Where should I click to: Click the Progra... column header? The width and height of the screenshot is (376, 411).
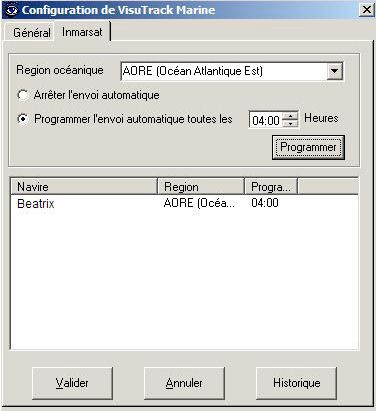point(271,187)
